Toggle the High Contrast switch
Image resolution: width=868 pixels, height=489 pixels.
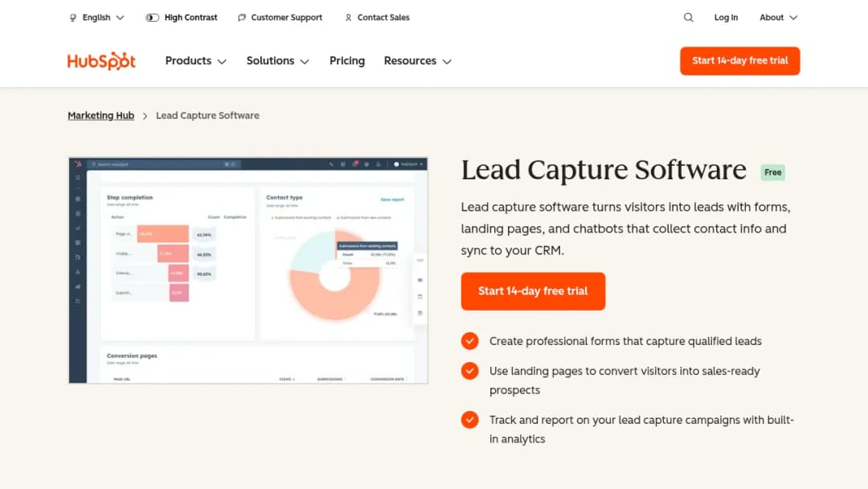[x=152, y=18]
